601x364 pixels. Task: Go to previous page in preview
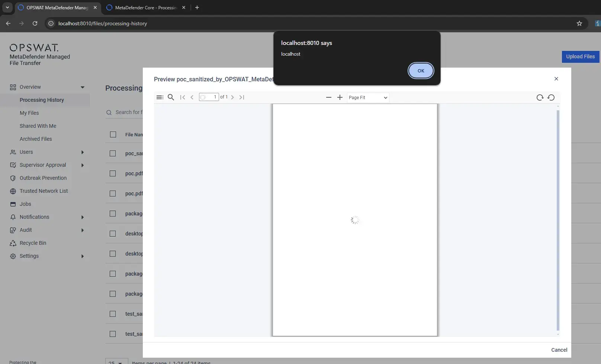tap(192, 97)
